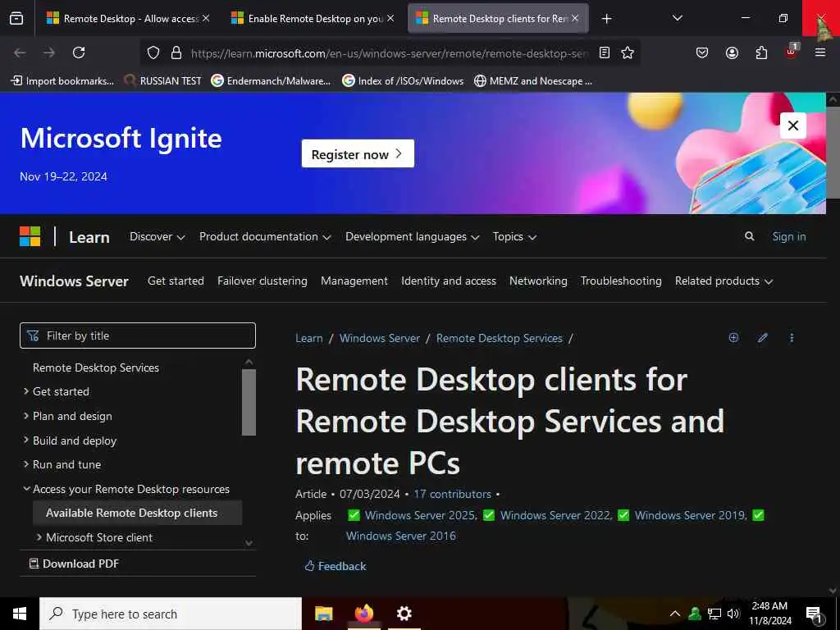Viewport: 840px width, 630px height.
Task: Open the uBlock Origin extension icon
Action: (792, 52)
